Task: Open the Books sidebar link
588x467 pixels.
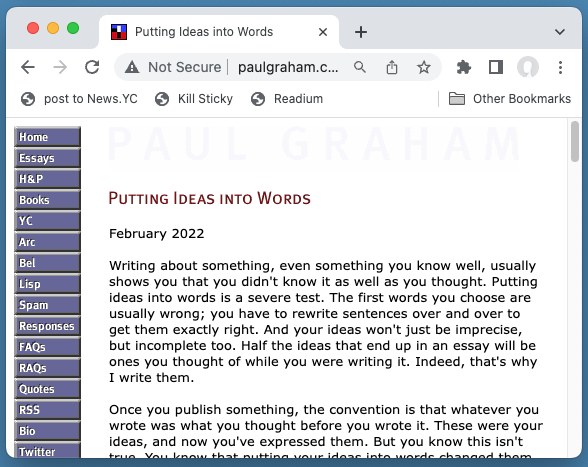Action: click(48, 200)
